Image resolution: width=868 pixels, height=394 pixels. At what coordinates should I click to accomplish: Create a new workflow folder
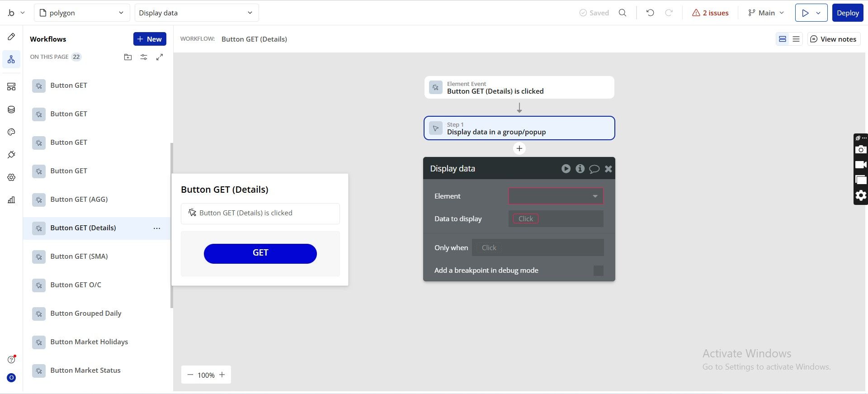[128, 57]
